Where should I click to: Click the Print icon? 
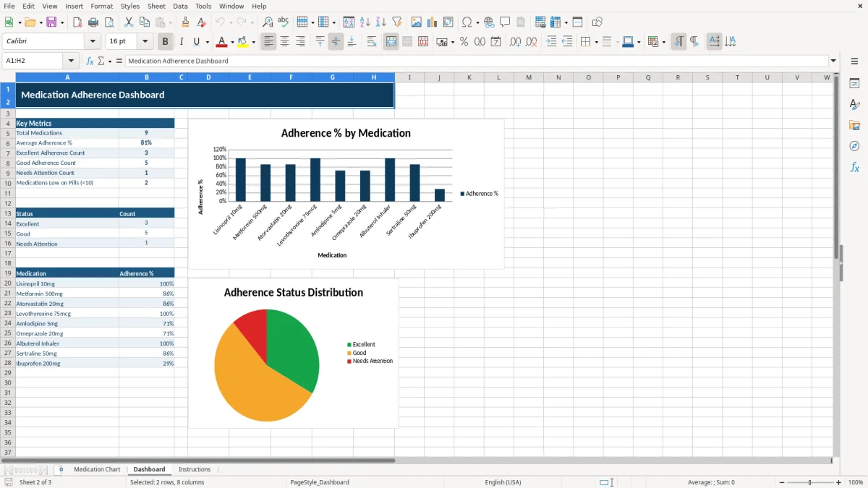pos(93,22)
